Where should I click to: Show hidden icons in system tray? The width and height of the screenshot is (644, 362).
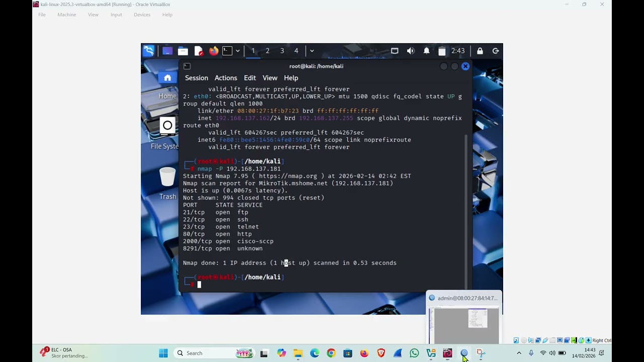[x=519, y=353]
